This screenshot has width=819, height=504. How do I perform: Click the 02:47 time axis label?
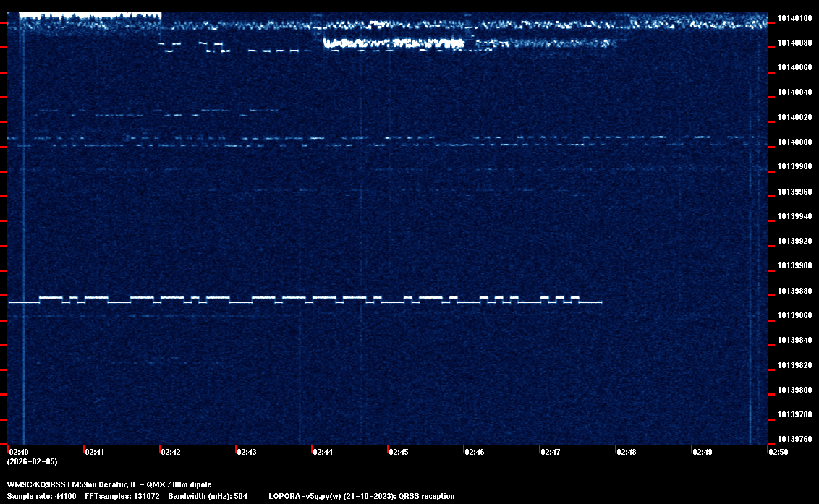pos(551,452)
